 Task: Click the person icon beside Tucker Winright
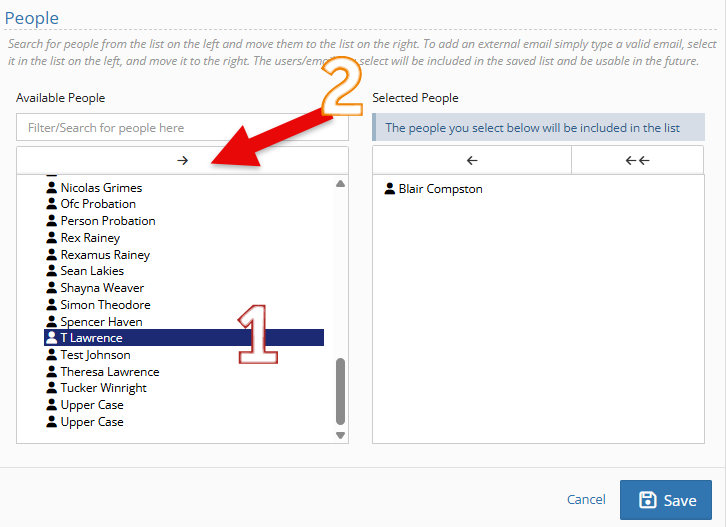pyautogui.click(x=52, y=388)
